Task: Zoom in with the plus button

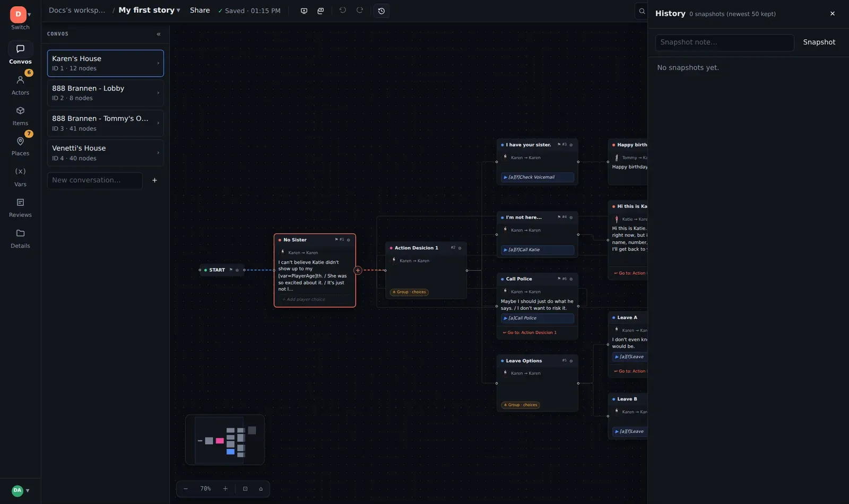Action: point(225,489)
